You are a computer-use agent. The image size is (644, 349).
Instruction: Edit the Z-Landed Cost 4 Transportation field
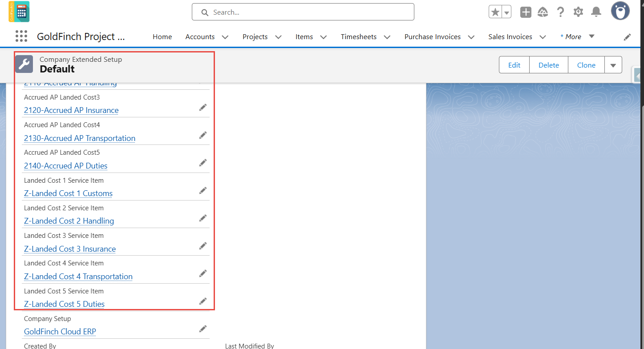(203, 273)
